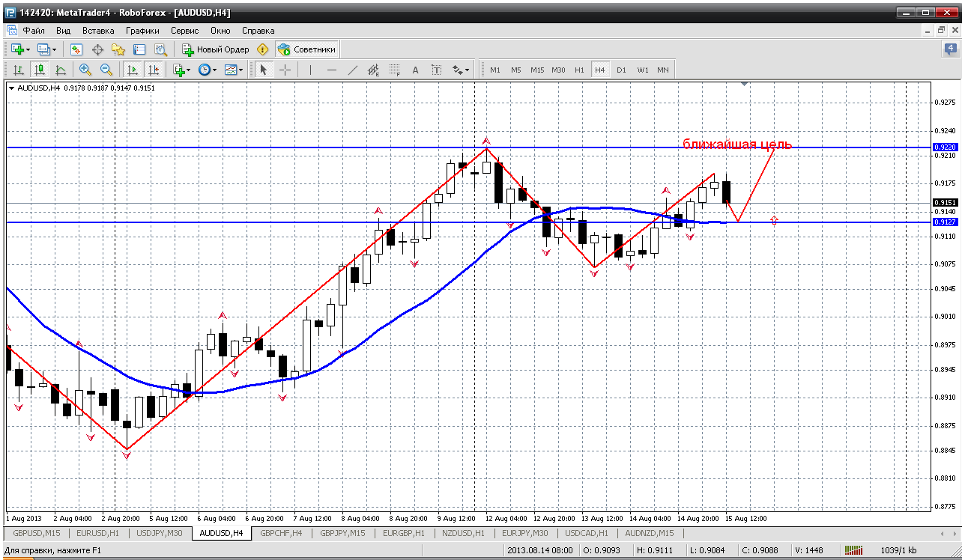Screen dimensions: 965x560
Task: Draw a horizontal line
Action: pos(332,70)
